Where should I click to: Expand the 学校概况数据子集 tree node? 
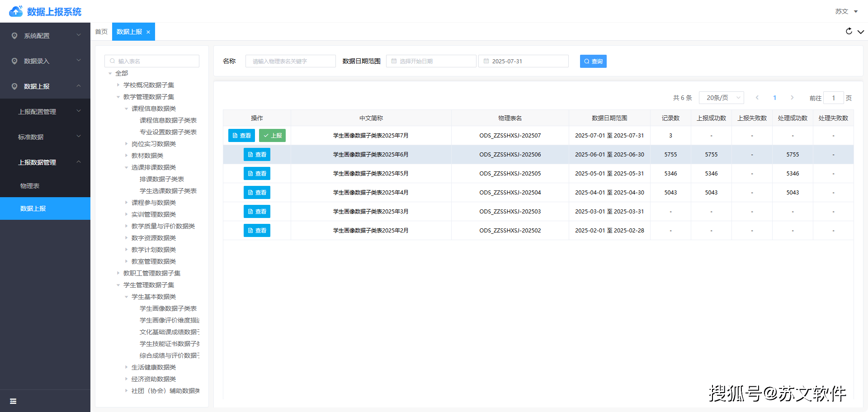click(118, 85)
